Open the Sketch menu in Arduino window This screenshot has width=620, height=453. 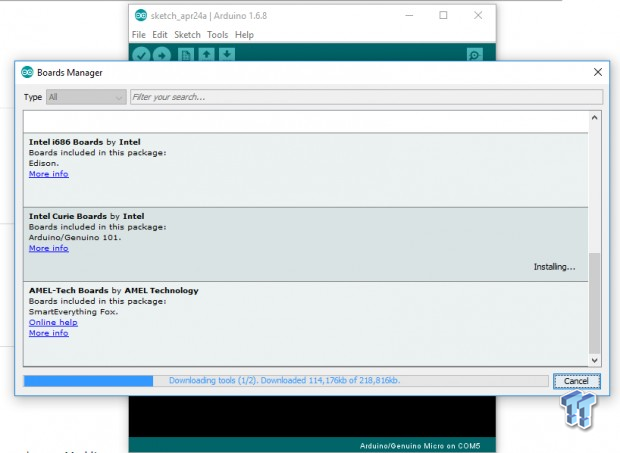tap(187, 35)
